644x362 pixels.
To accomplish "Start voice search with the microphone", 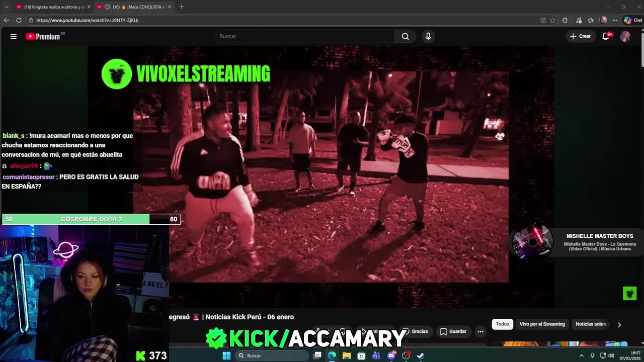I will tap(428, 36).
